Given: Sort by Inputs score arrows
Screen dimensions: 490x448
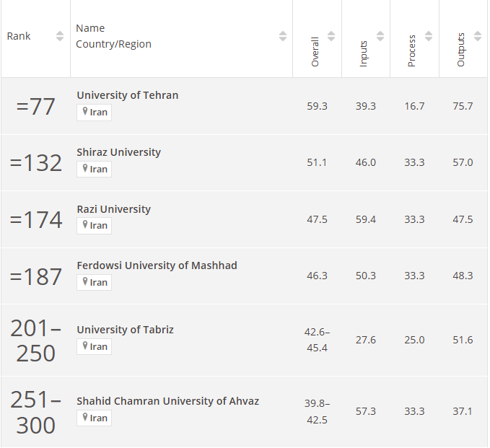Looking at the screenshot, I should pos(380,36).
